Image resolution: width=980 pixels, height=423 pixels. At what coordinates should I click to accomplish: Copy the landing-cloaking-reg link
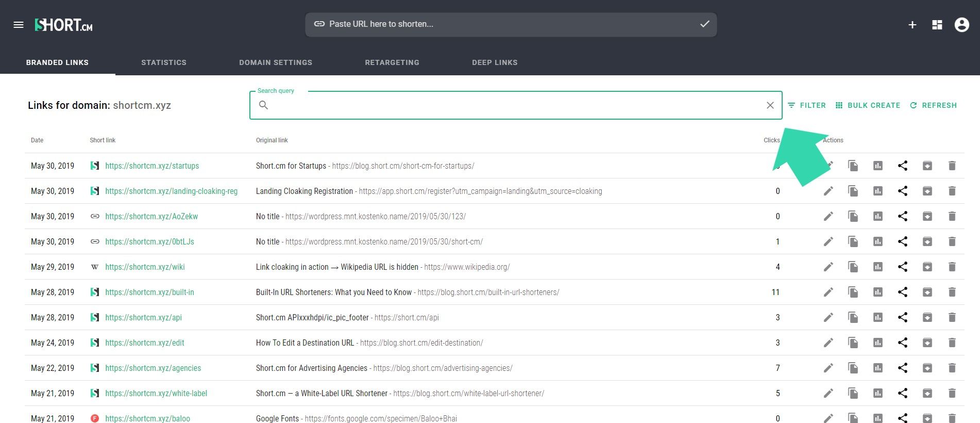click(853, 191)
